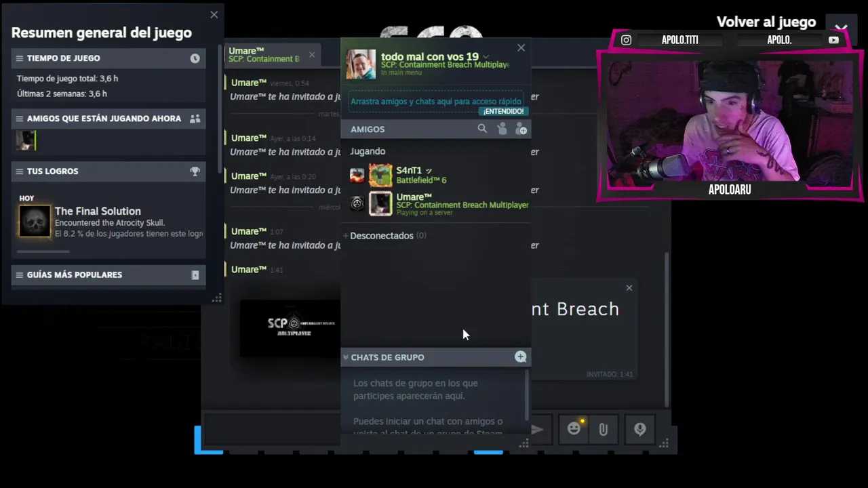Open the Tiempo de juego section header
The width and height of the screenshot is (868, 488).
click(108, 58)
